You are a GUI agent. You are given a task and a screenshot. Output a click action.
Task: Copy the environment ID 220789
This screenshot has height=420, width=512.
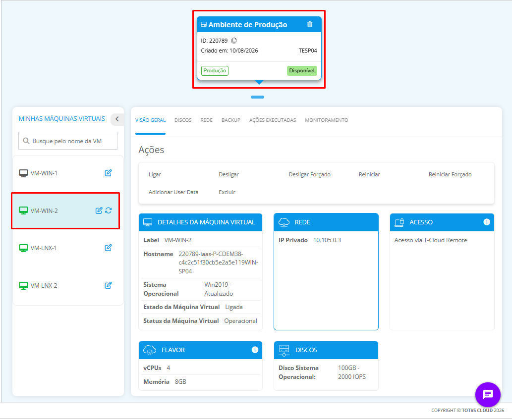pos(234,41)
